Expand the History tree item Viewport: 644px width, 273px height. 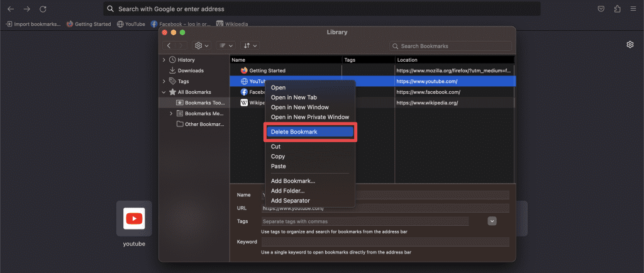164,60
